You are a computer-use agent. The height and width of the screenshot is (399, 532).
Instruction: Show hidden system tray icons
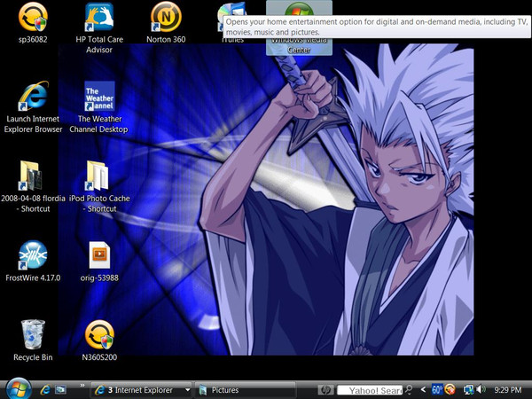tap(423, 390)
